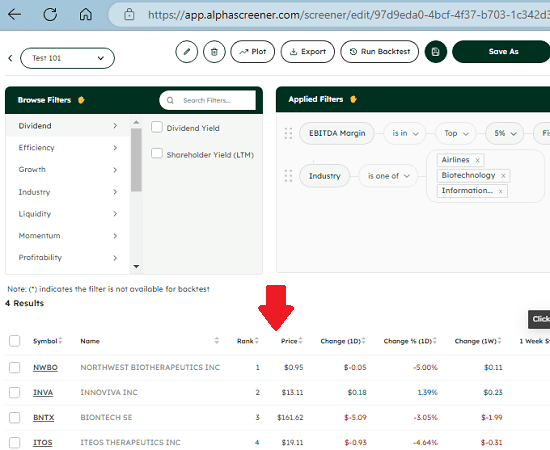The height and width of the screenshot is (450, 550).
Task: Focus the Search Filters field
Action: coord(208,100)
